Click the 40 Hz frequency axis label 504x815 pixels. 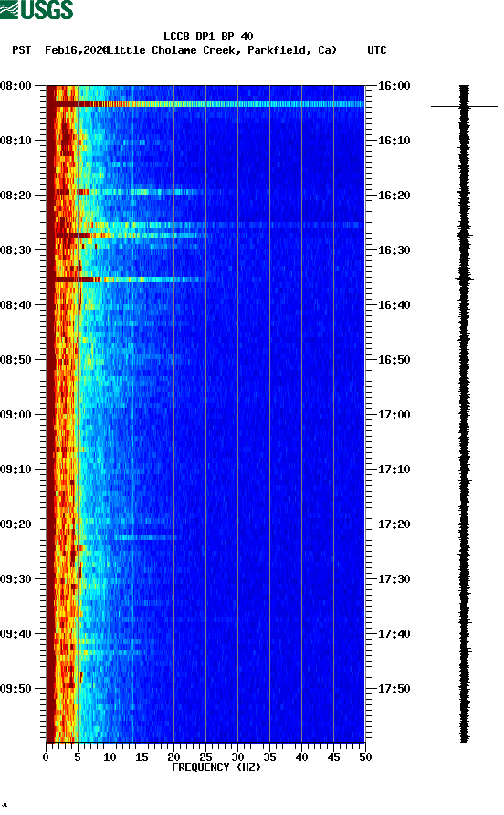pos(302,757)
